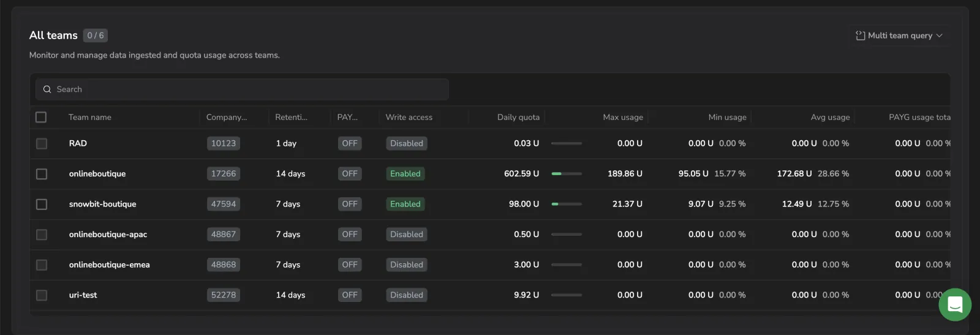Click the onlineboutique quota usage bar
The image size is (980, 335).
click(567, 174)
